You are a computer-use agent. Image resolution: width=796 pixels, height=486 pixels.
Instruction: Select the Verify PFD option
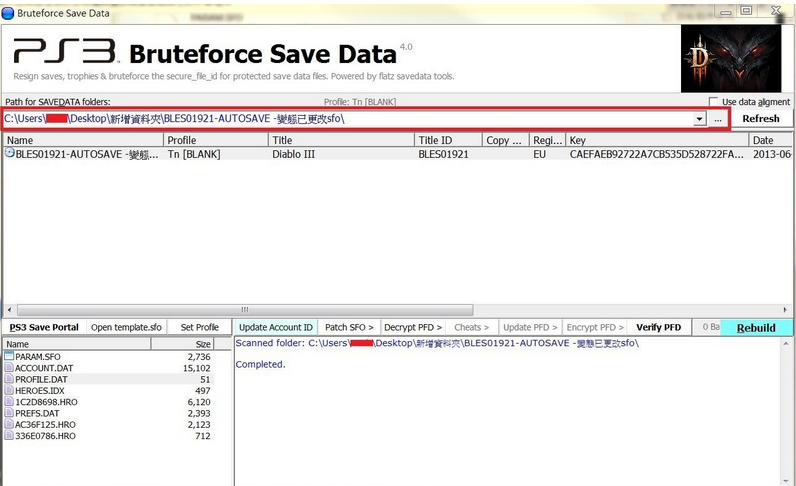pos(658,328)
